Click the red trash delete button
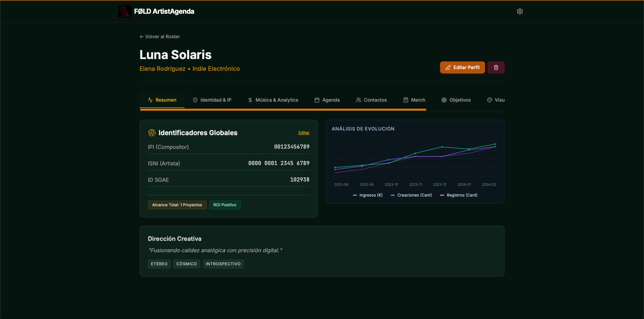 coord(496,67)
